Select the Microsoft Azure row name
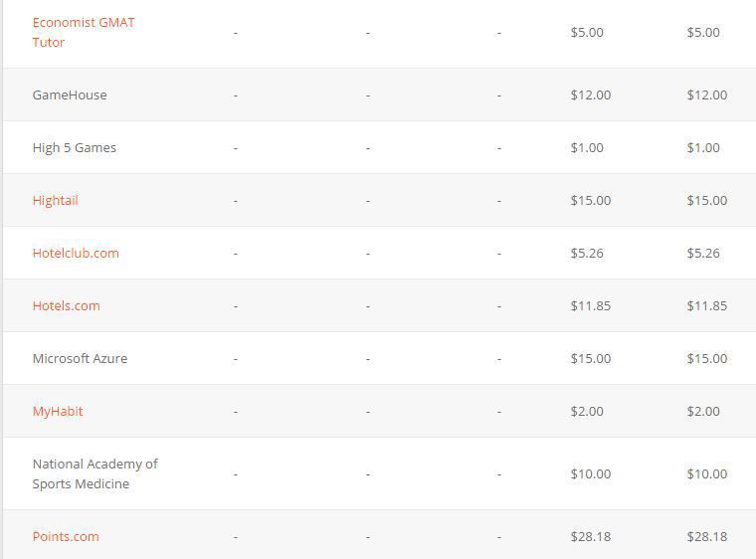This screenshot has width=756, height=559. [x=80, y=358]
